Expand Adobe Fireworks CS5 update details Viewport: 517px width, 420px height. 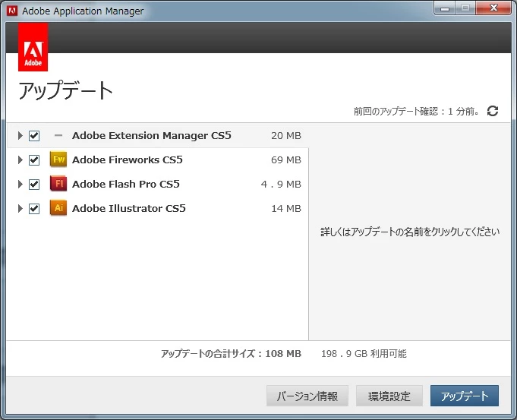[x=20, y=159]
